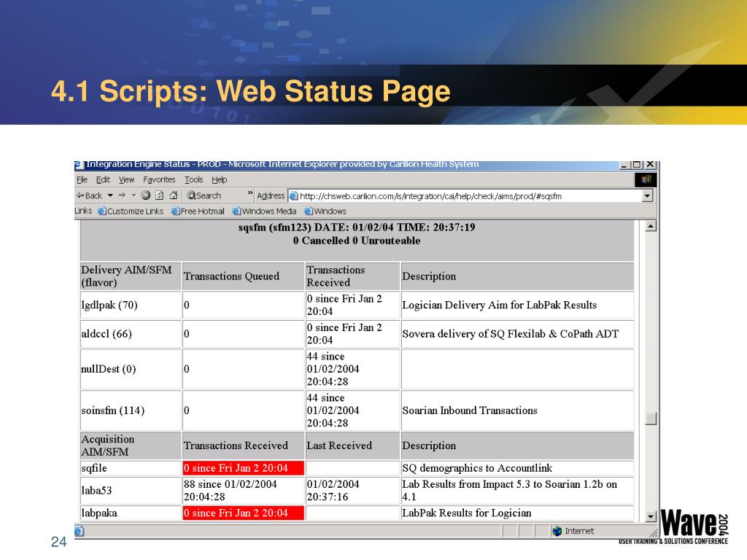
Task: Maximize the Internet Explorer window
Action: point(636,165)
